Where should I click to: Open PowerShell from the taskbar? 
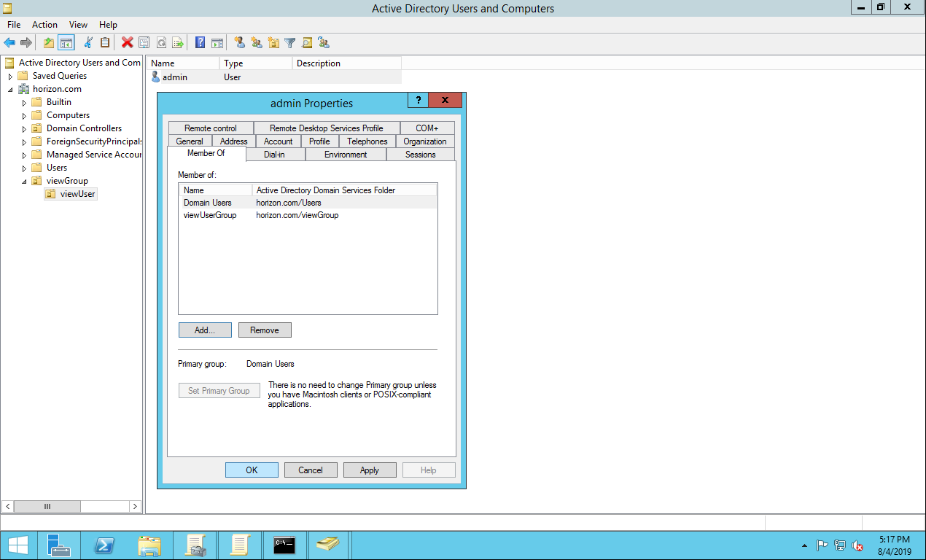(104, 545)
